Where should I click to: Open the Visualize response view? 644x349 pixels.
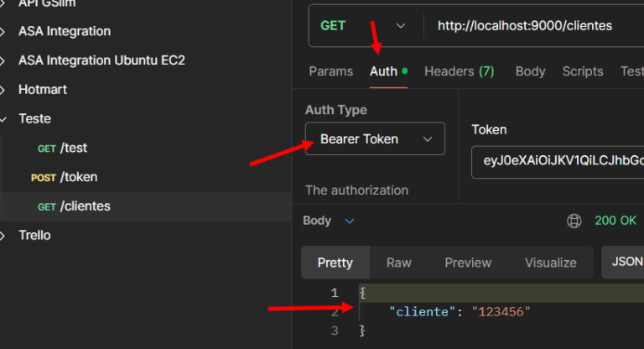(x=550, y=263)
